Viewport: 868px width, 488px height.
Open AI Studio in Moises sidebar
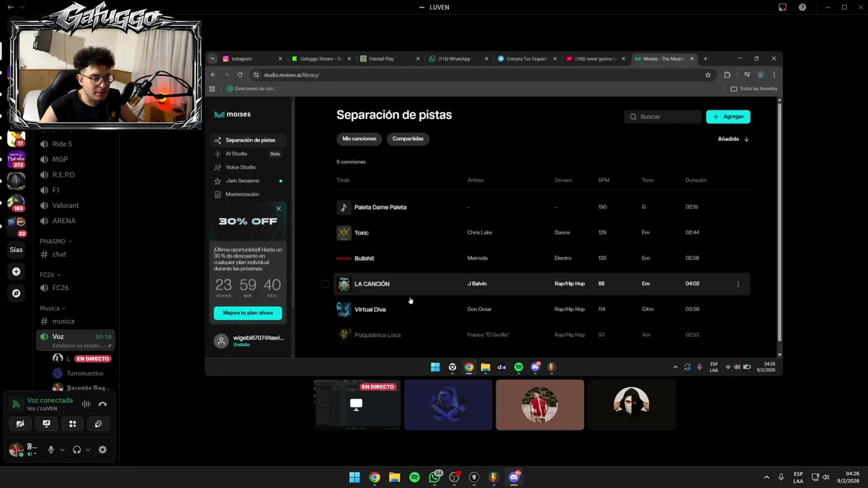(x=248, y=154)
